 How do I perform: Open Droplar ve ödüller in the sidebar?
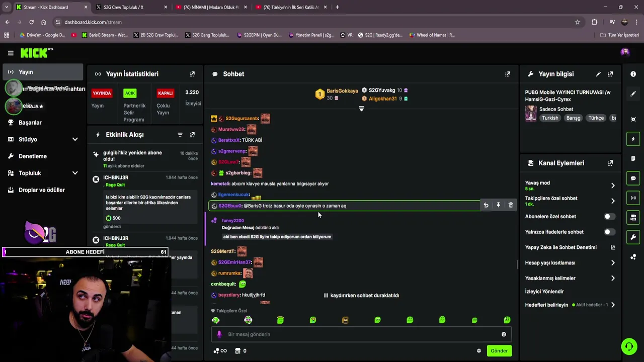(x=43, y=190)
